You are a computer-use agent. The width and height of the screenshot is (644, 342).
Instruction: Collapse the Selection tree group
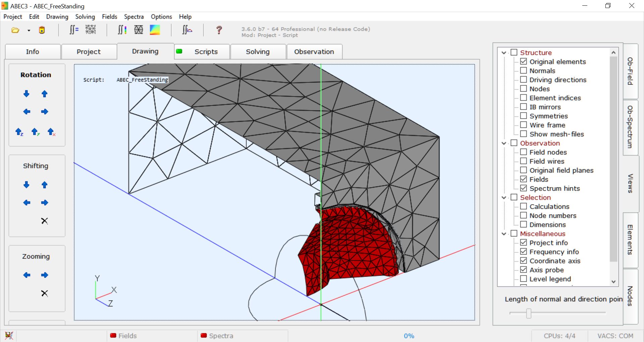tap(504, 197)
